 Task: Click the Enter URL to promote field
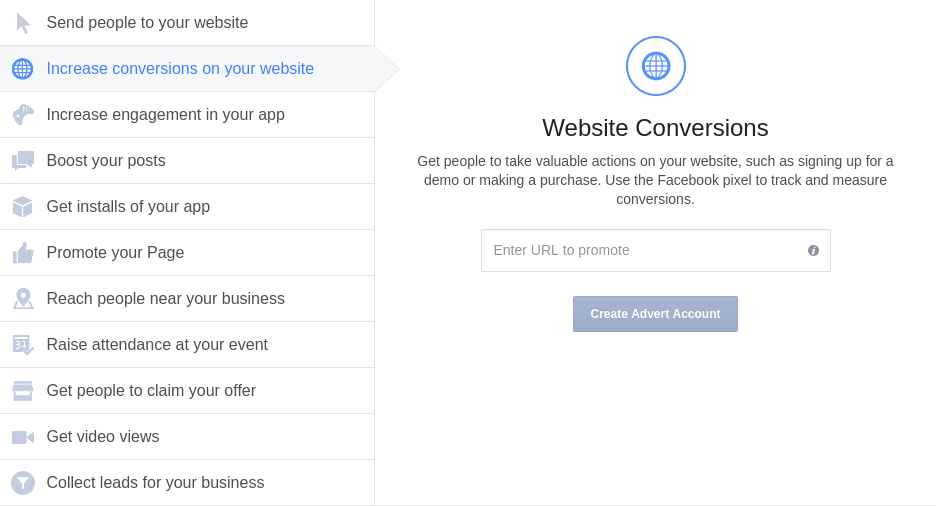[640, 251]
